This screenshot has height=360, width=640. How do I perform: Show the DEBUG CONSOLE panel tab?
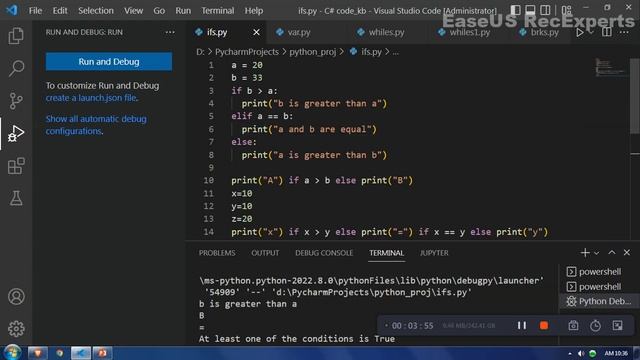(x=324, y=253)
